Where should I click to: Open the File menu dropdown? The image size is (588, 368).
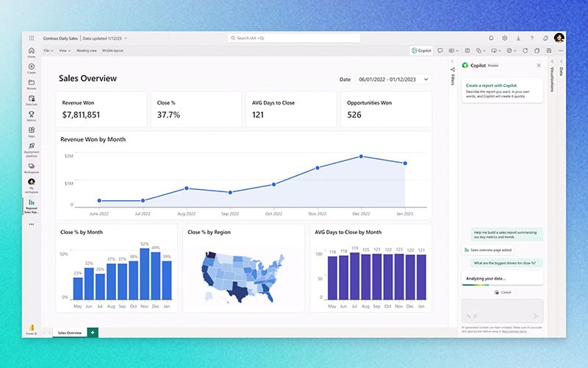pyautogui.click(x=48, y=51)
